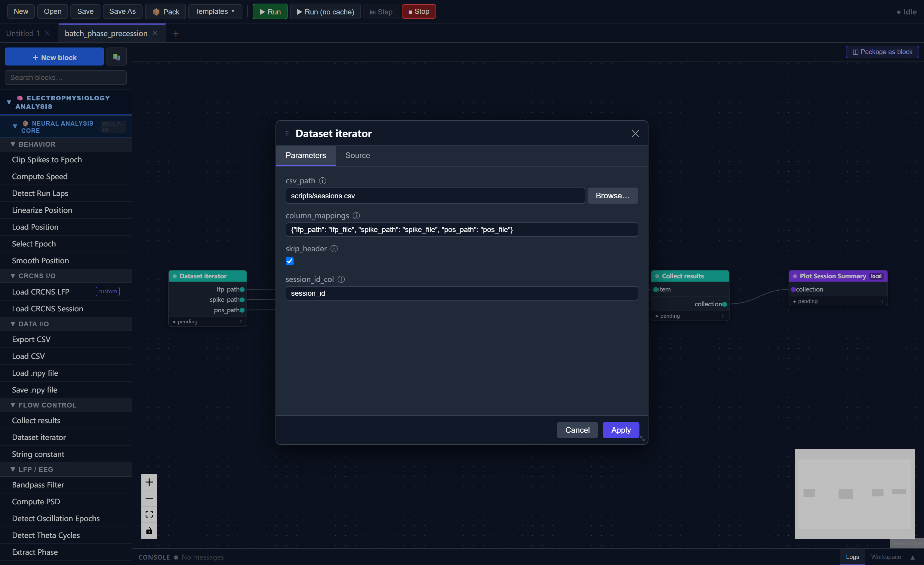
Task: Open the Logs tab
Action: click(852, 557)
